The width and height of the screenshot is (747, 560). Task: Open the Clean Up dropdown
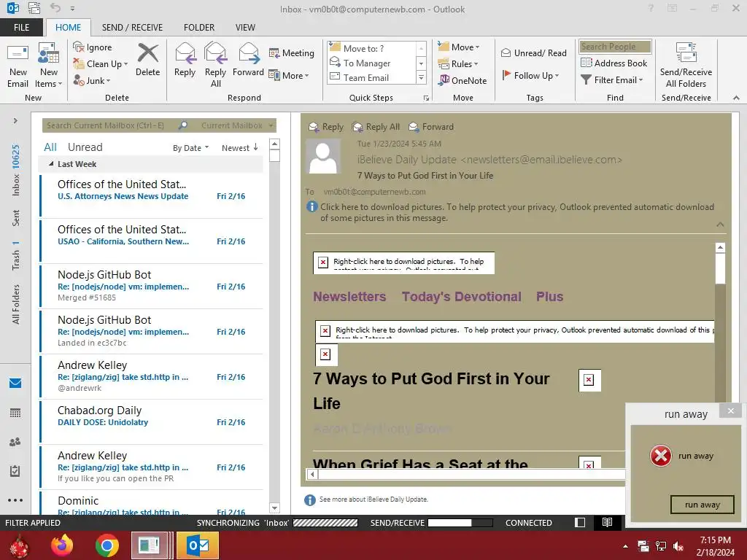pos(101,64)
